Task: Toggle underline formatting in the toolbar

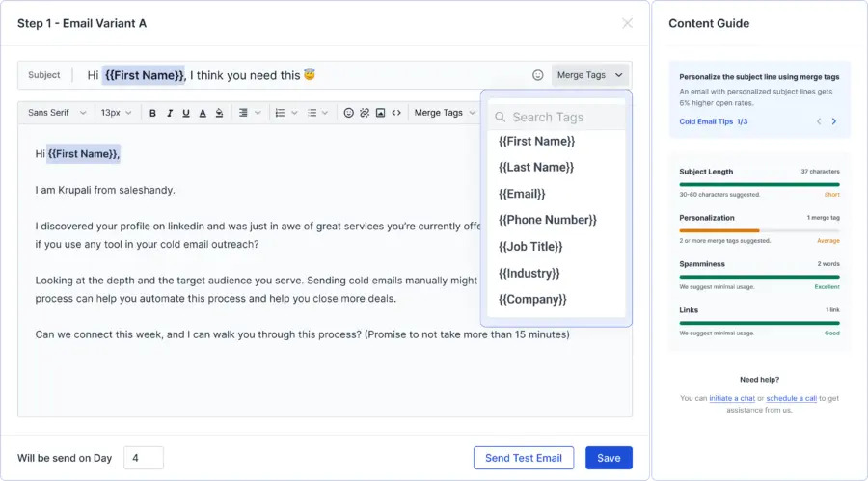Action: [186, 113]
